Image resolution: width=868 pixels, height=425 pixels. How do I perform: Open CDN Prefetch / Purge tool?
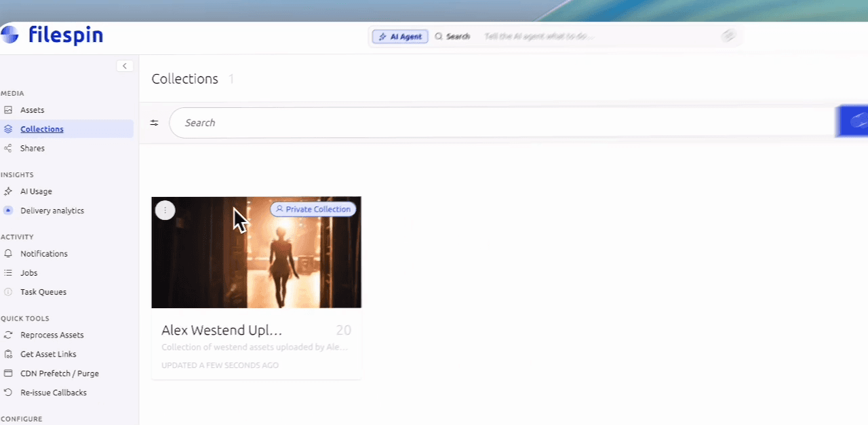(x=60, y=373)
